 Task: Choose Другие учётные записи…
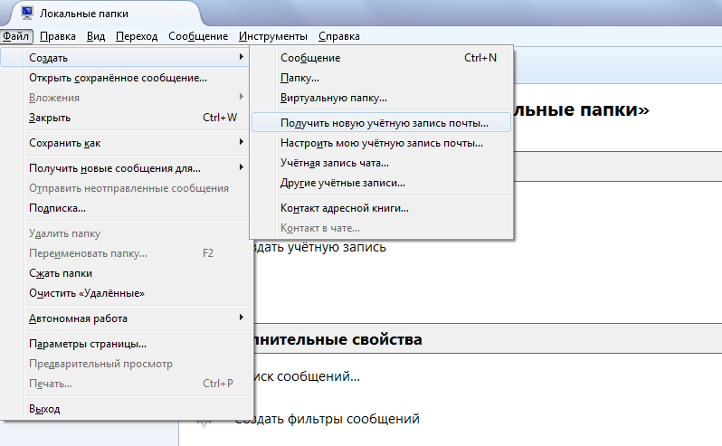[381, 183]
